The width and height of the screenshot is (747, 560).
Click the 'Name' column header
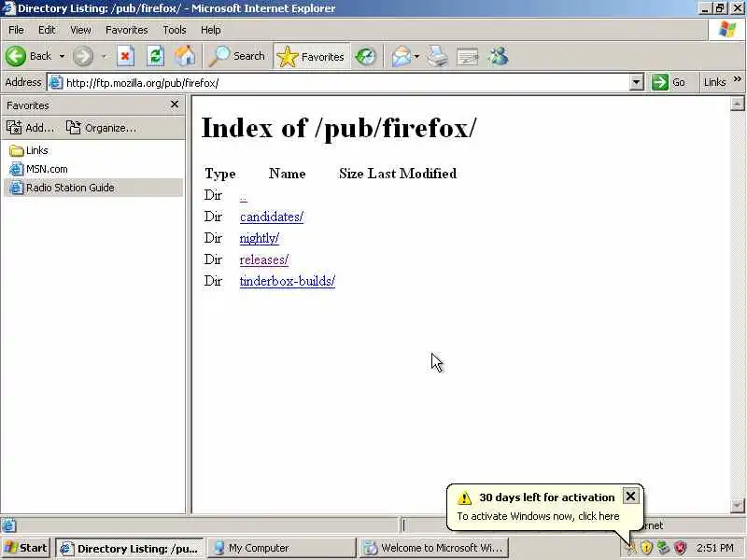(287, 174)
